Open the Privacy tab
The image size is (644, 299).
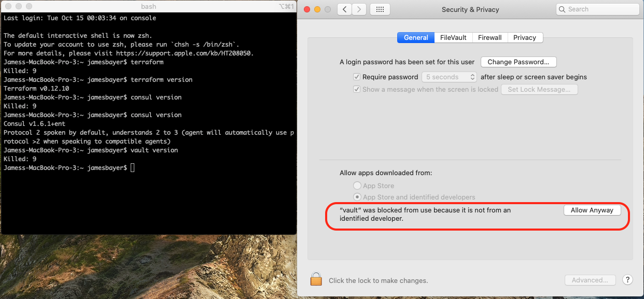tap(525, 38)
